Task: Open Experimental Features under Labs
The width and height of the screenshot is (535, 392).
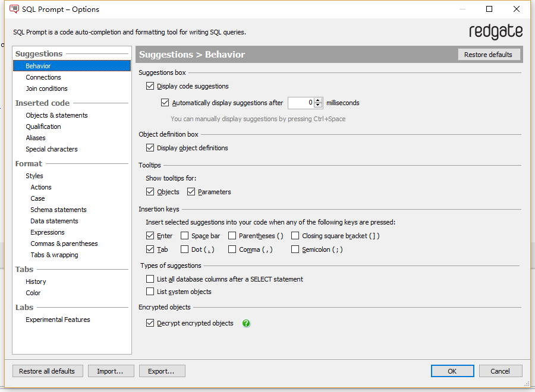Action: (58, 320)
